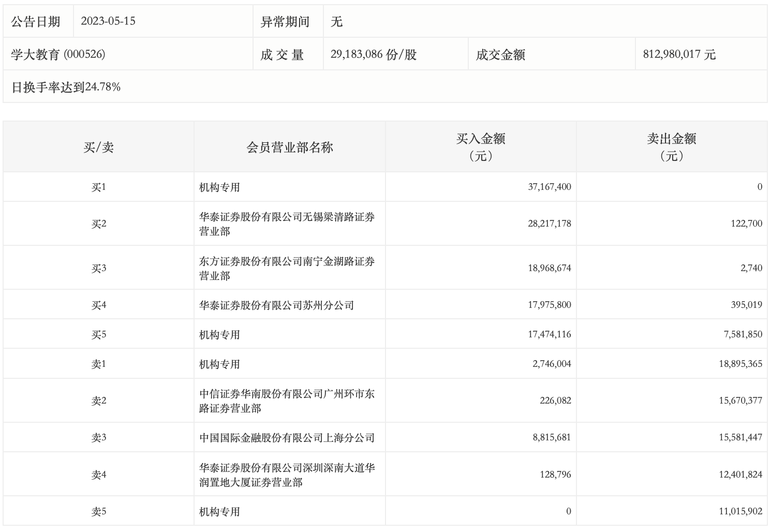The image size is (771, 532).
Task: Select total amount 812,980,017 元
Action: tap(679, 54)
